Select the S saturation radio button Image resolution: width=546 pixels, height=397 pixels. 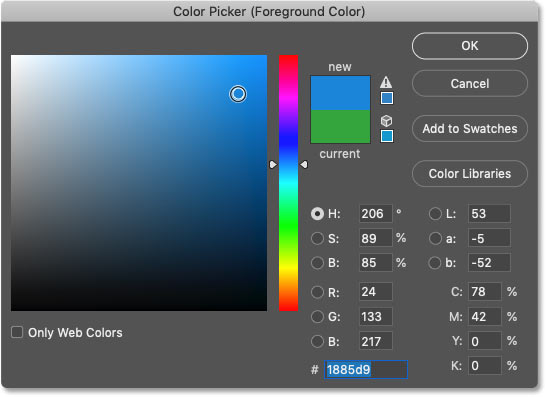317,239
